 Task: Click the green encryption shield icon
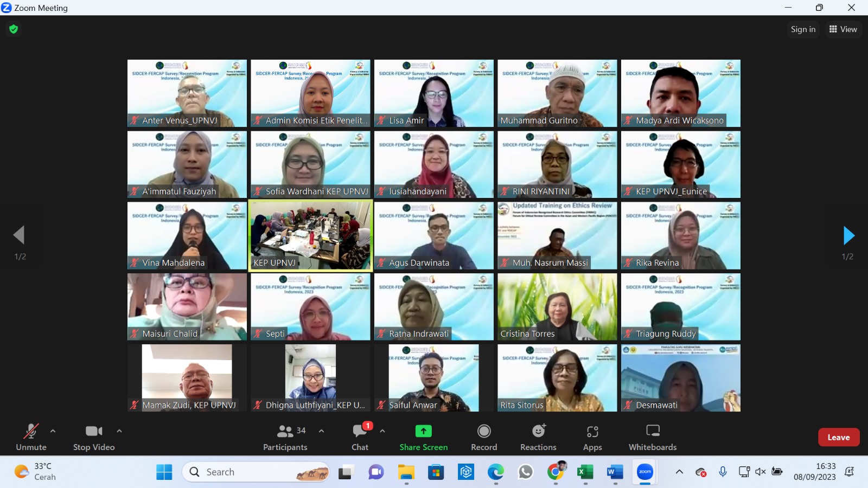pos(14,29)
